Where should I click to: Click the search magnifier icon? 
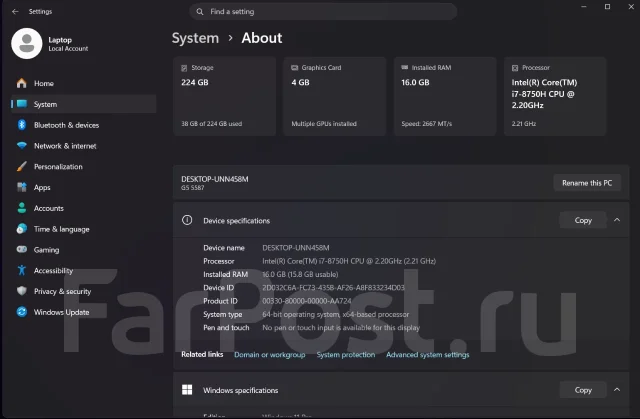(200, 12)
